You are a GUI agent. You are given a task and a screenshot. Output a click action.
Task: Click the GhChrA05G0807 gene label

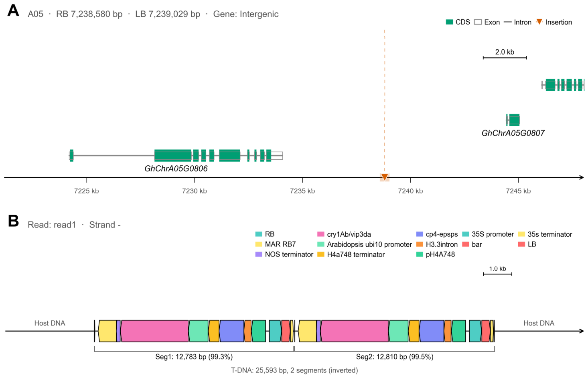click(x=513, y=133)
